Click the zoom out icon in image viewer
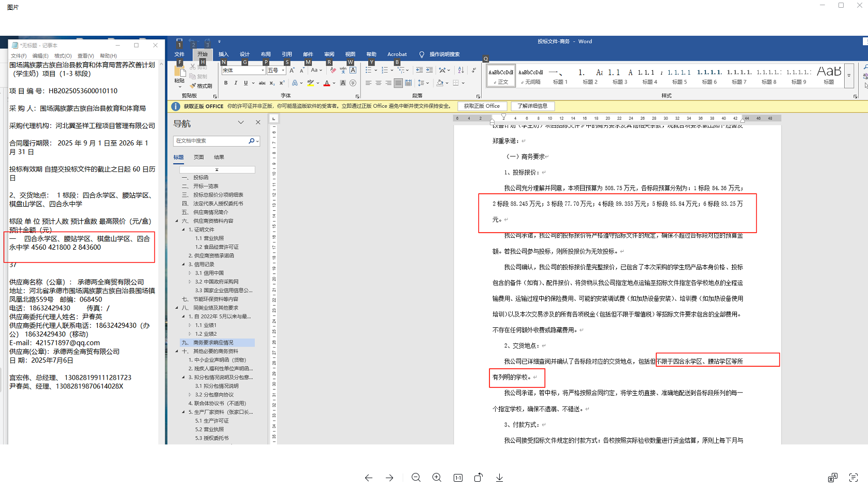This screenshot has height=489, width=868. 416,478
